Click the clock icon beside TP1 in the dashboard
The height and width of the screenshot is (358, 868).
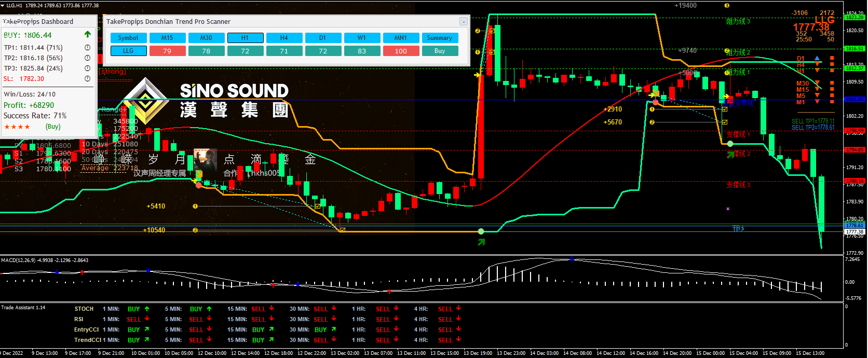pos(87,48)
